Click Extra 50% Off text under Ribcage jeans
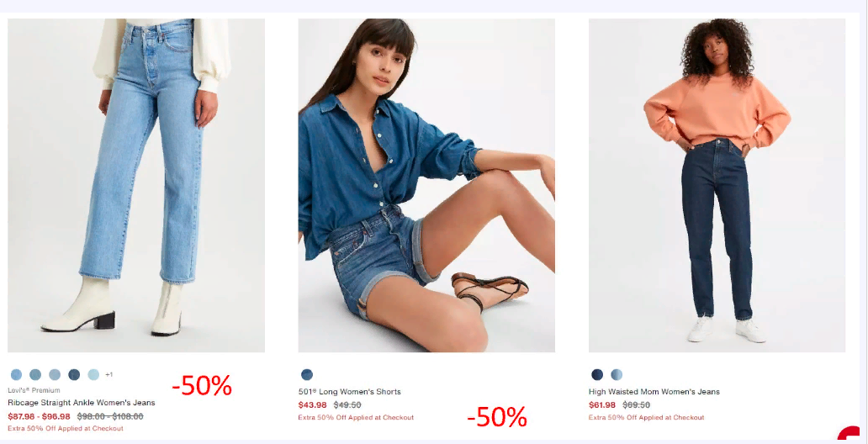The width and height of the screenshot is (868, 444). 66,429
